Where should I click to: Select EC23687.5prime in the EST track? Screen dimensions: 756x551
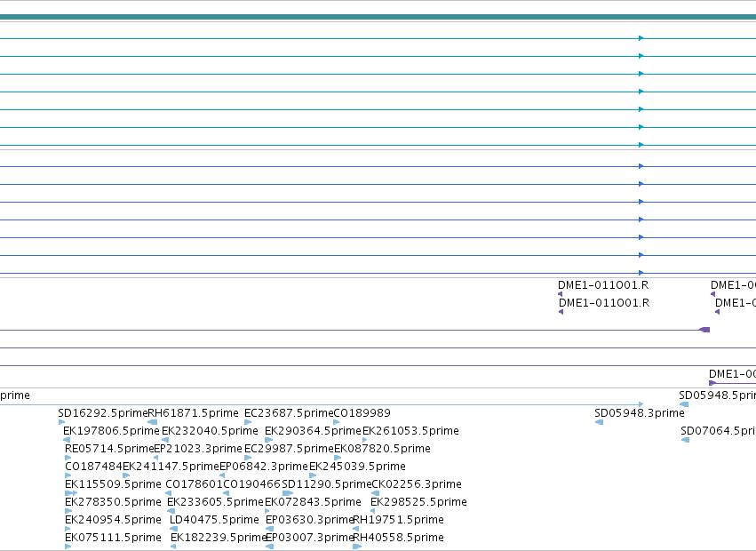point(289,413)
